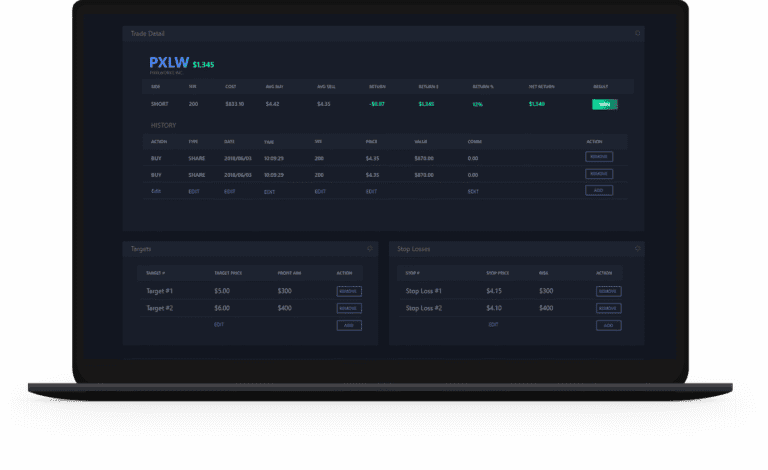Click the $400 risk for Stop Loss #2
Image resolution: width=768 pixels, height=470 pixels.
click(546, 308)
